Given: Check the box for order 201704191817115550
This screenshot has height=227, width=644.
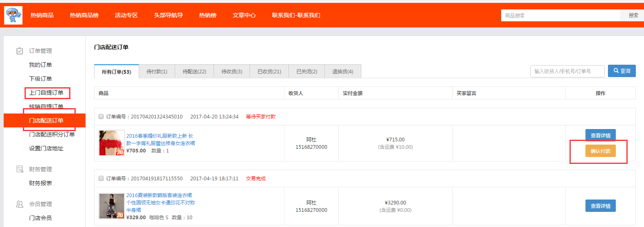Looking at the screenshot, I should pos(101,179).
